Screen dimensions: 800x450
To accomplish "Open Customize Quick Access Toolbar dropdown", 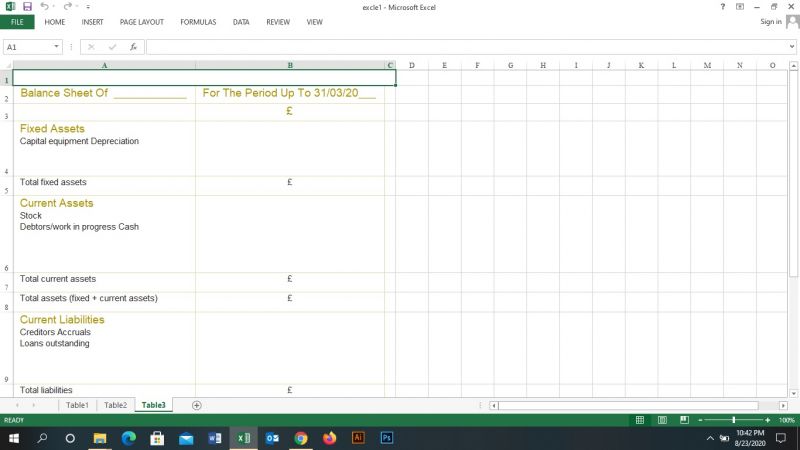I will [88, 7].
